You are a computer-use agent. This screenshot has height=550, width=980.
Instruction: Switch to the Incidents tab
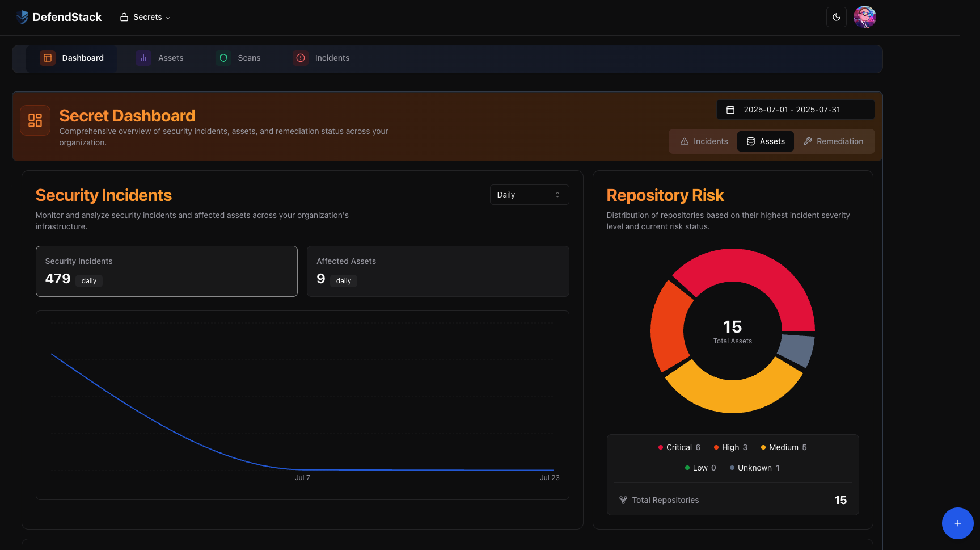322,58
